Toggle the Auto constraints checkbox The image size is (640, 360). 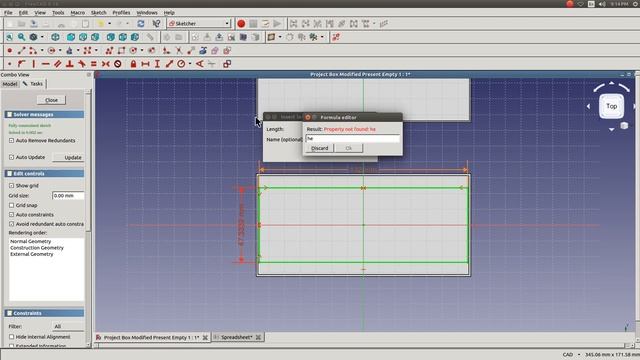coord(11,215)
